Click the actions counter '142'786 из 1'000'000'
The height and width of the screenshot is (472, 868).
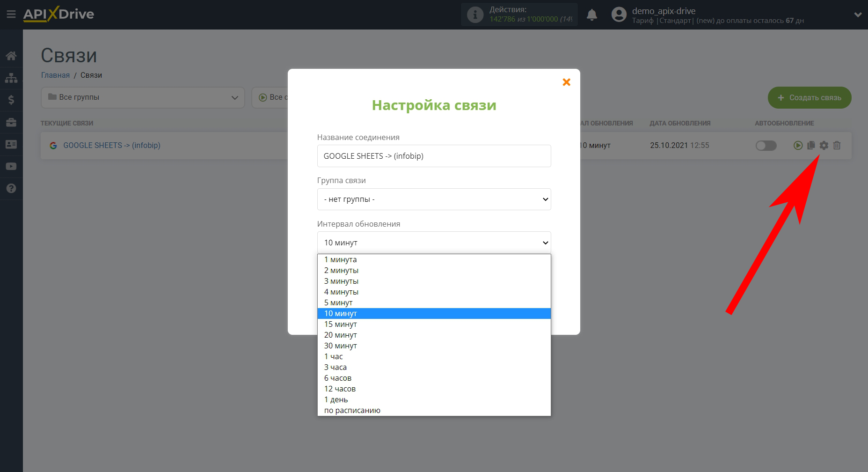point(531,19)
